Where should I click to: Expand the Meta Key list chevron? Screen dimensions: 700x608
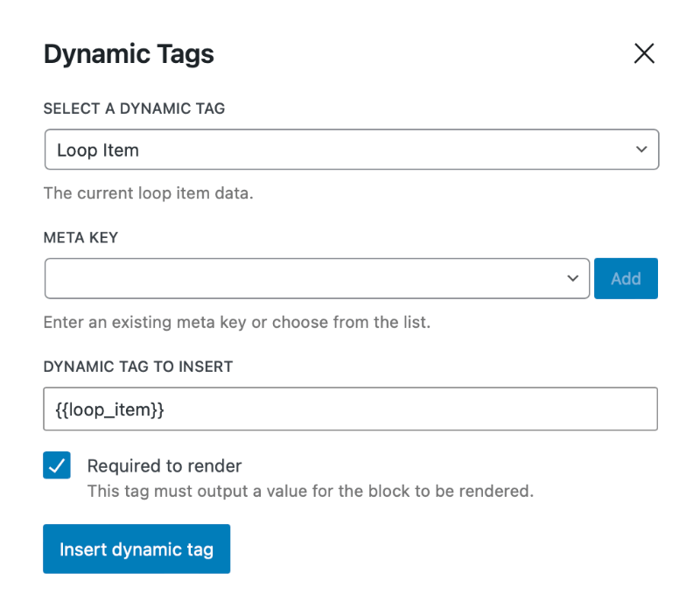[x=573, y=278]
